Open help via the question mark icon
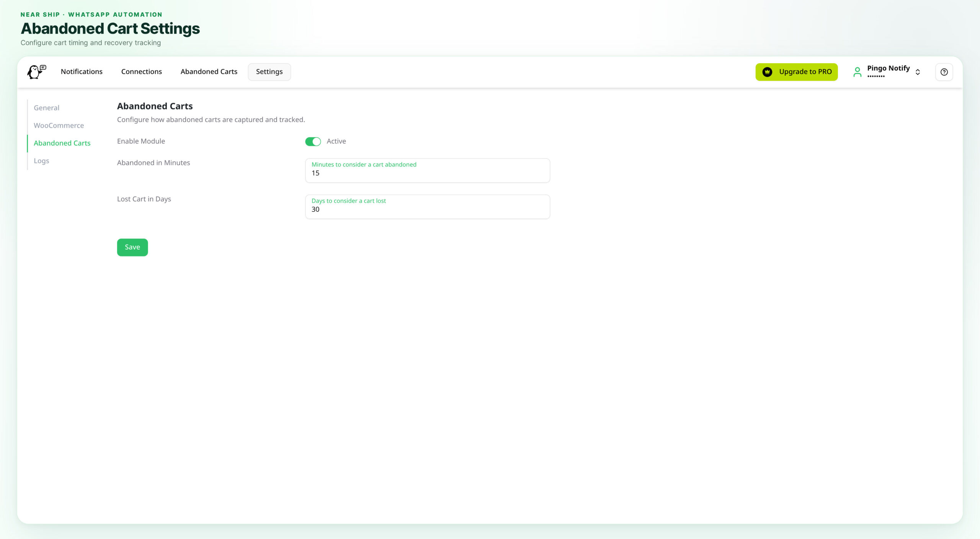Viewport: 980px width, 539px height. pos(944,72)
